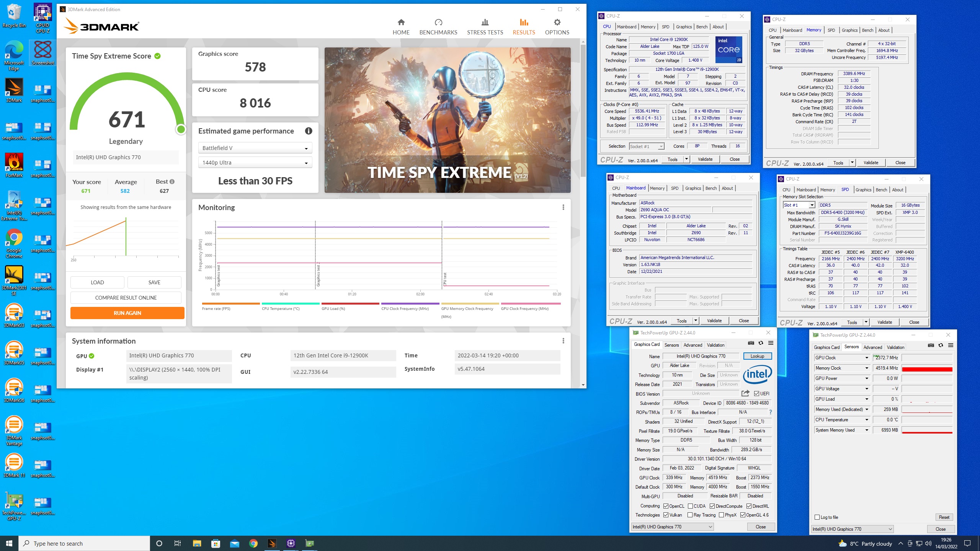This screenshot has width=980, height=551.
Task: Toggle the DirectCompute checkbox in GPU-Z
Action: point(712,506)
